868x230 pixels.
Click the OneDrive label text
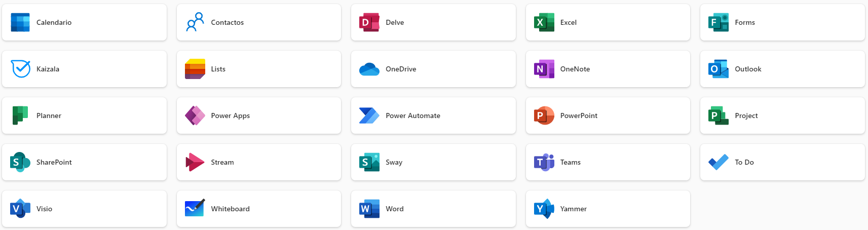pyautogui.click(x=401, y=69)
